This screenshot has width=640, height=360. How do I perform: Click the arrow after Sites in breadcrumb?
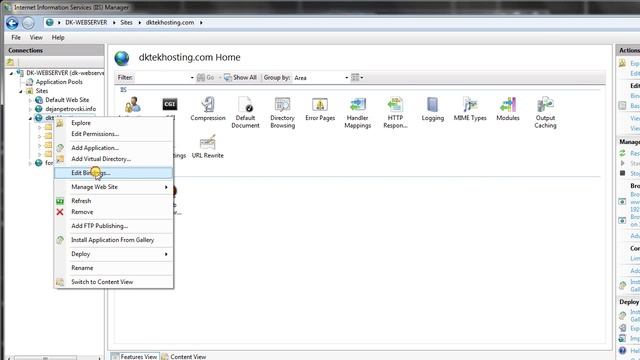click(x=140, y=22)
